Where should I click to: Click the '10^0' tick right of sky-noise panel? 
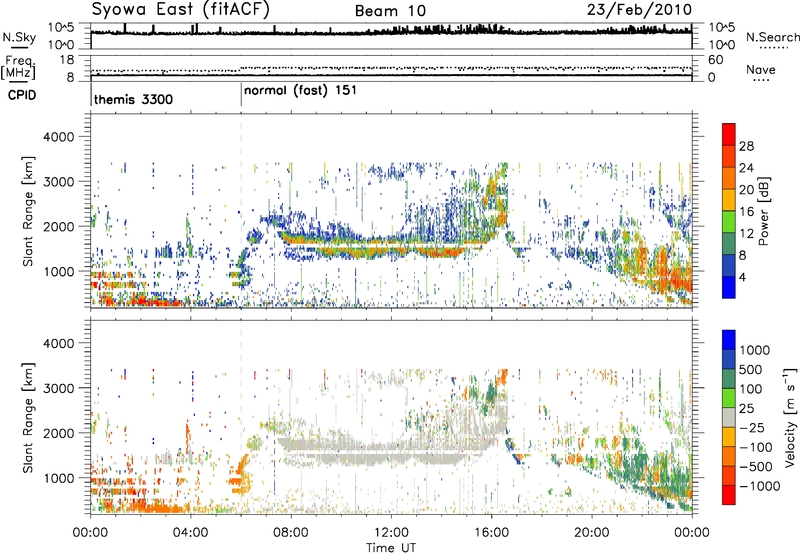[x=722, y=45]
